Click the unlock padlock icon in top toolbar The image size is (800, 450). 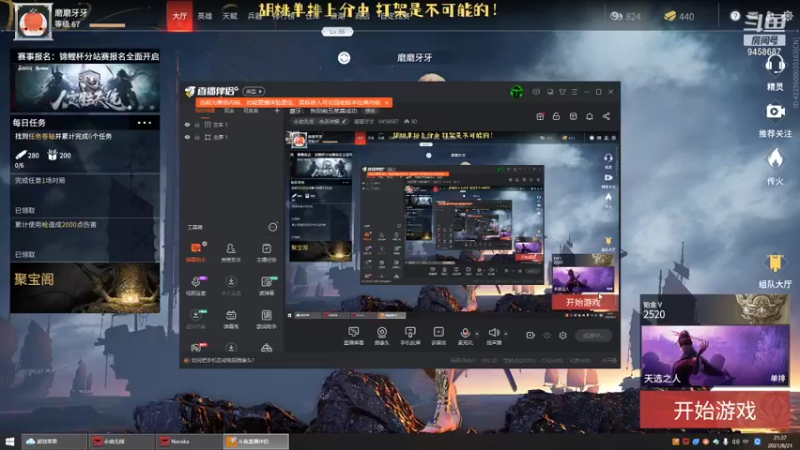556,116
